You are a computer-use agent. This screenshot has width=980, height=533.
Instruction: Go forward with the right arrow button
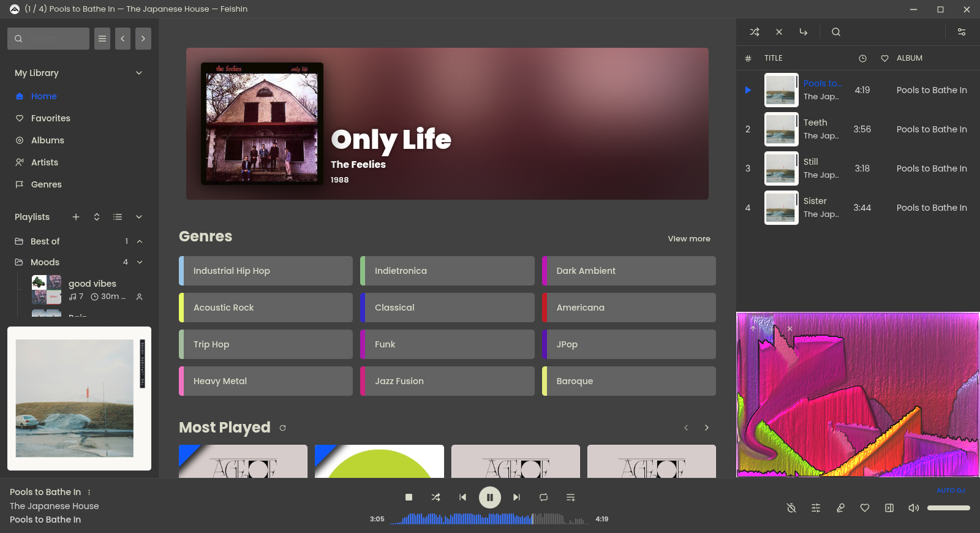143,39
